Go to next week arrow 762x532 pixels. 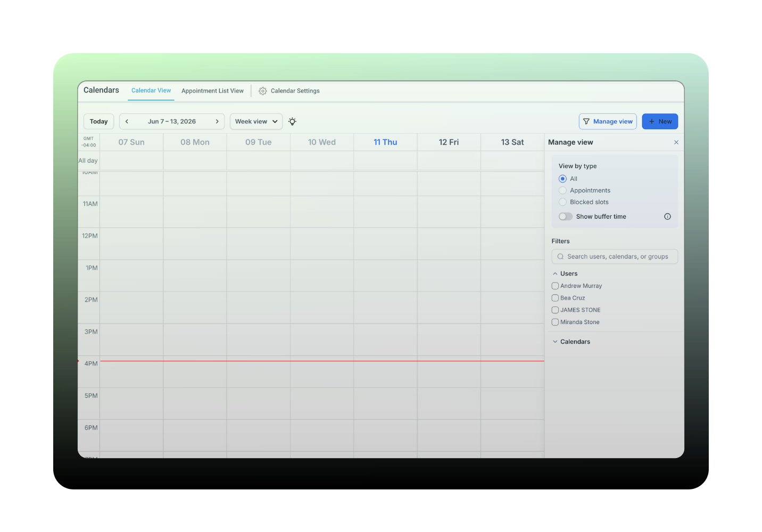[x=217, y=121]
